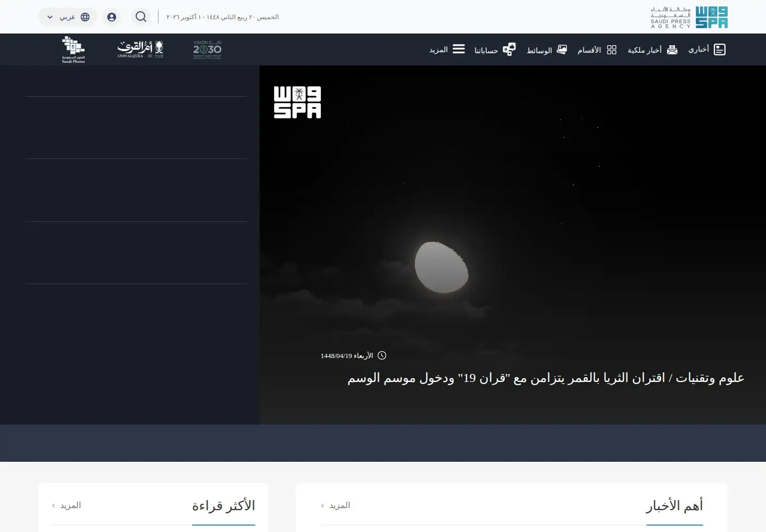The width and height of the screenshot is (766, 532).
Task: Open المزيد link in الأكثر قراءة
Action: click(x=66, y=505)
